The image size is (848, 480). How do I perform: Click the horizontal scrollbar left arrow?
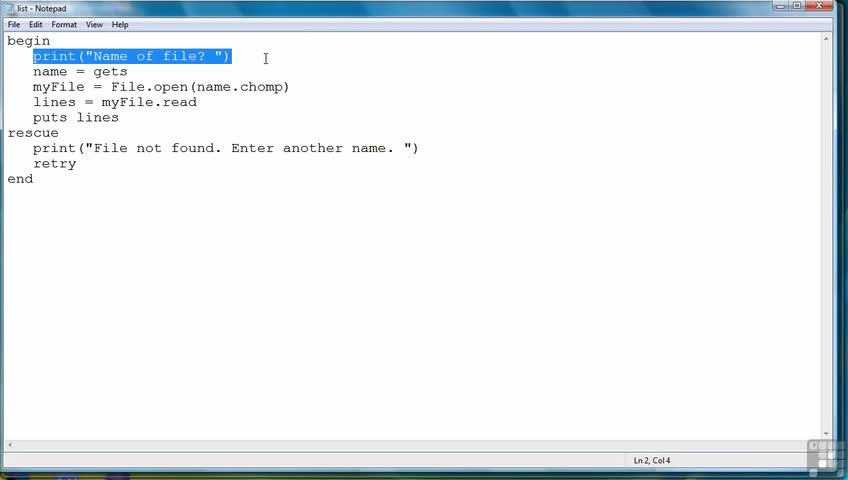(x=10, y=445)
